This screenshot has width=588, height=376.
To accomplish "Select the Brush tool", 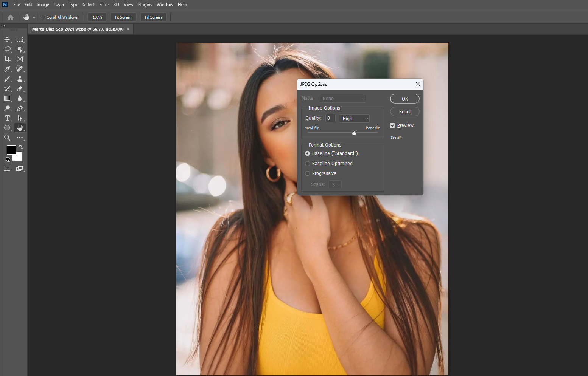I will point(7,79).
